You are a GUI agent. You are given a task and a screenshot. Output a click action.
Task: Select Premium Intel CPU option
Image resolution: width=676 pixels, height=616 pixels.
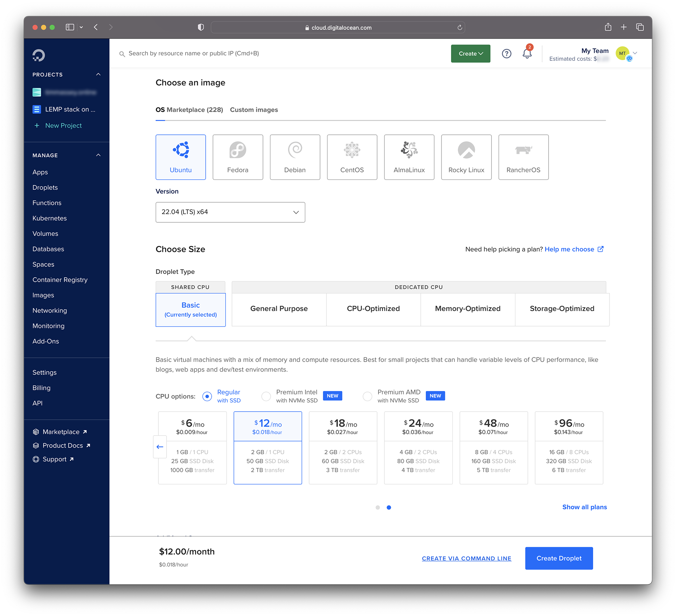pyautogui.click(x=266, y=396)
